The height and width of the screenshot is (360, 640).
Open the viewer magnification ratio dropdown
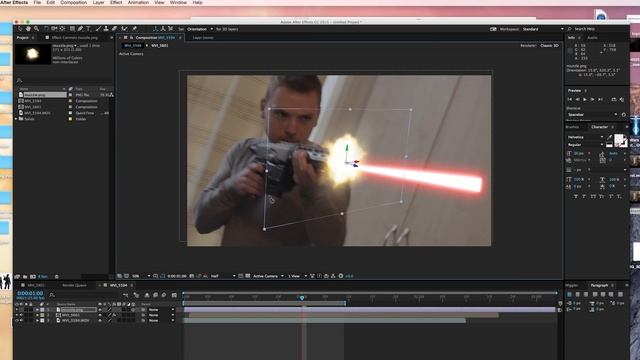coord(141,276)
